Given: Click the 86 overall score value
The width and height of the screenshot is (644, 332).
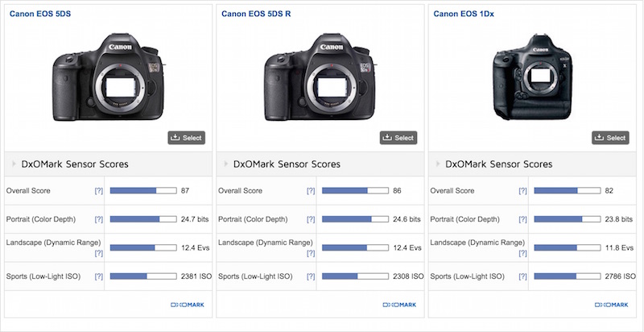Looking at the screenshot, I should pyautogui.click(x=397, y=191).
